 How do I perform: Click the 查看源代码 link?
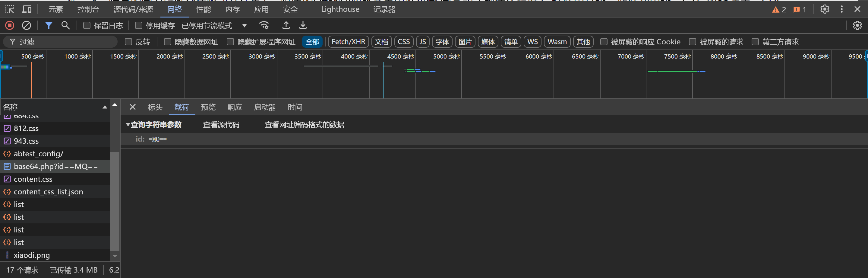tap(221, 125)
